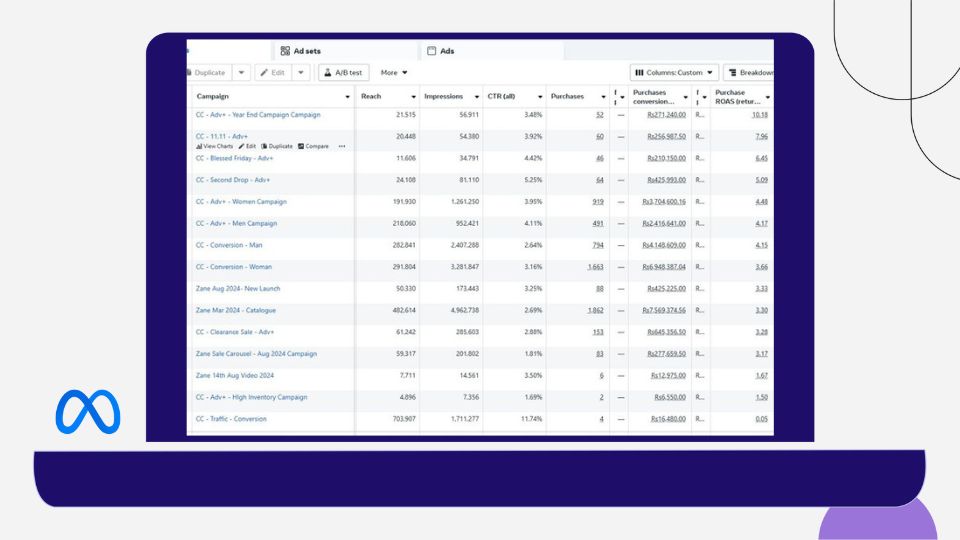Sort by the Impressions column header
Image resolution: width=960 pixels, height=540 pixels.
click(x=444, y=97)
